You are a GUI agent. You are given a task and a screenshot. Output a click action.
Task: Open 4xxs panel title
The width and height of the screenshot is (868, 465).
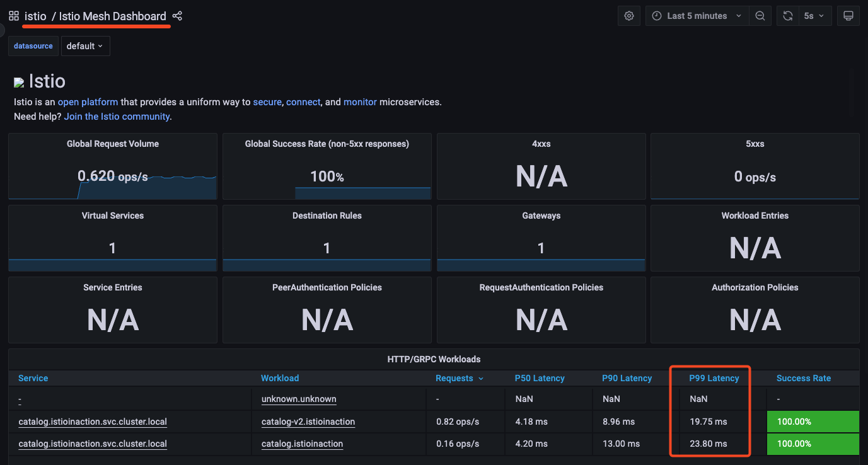tap(541, 144)
